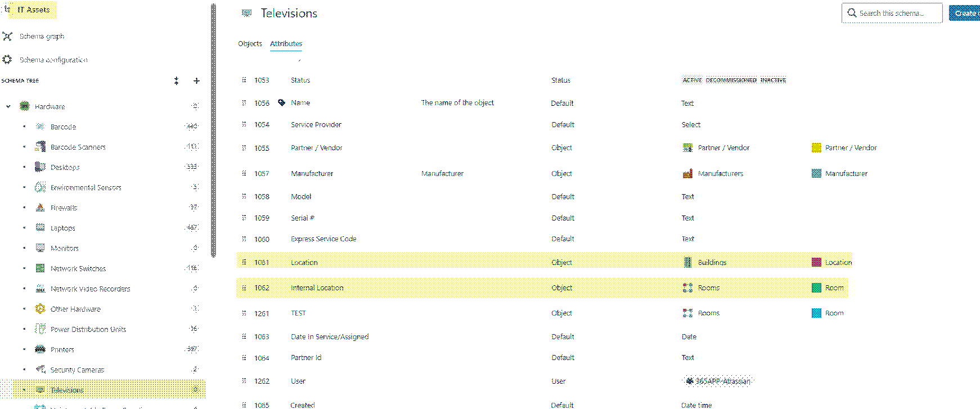980x409 pixels.
Task: Click the Date In Service/Assigned attribute
Action: 330,336
